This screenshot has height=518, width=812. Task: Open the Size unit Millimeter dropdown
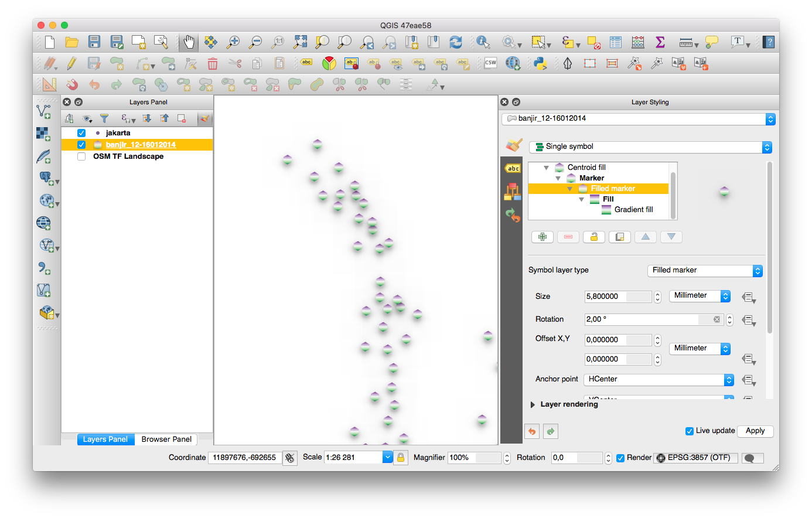pyautogui.click(x=700, y=295)
